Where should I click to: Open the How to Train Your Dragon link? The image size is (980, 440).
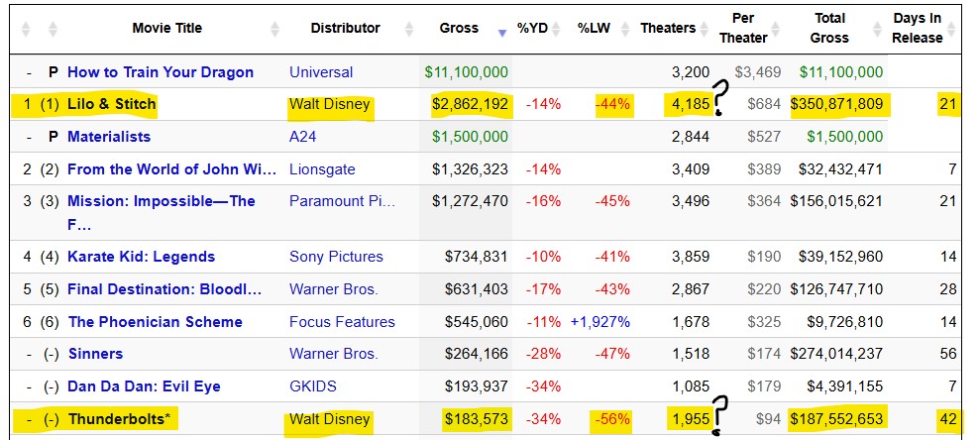160,72
